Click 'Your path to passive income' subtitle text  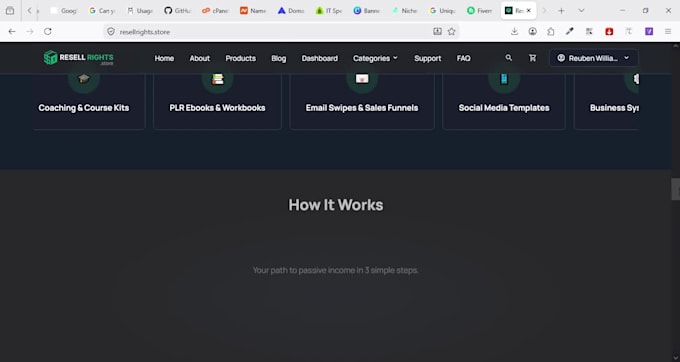[336, 270]
